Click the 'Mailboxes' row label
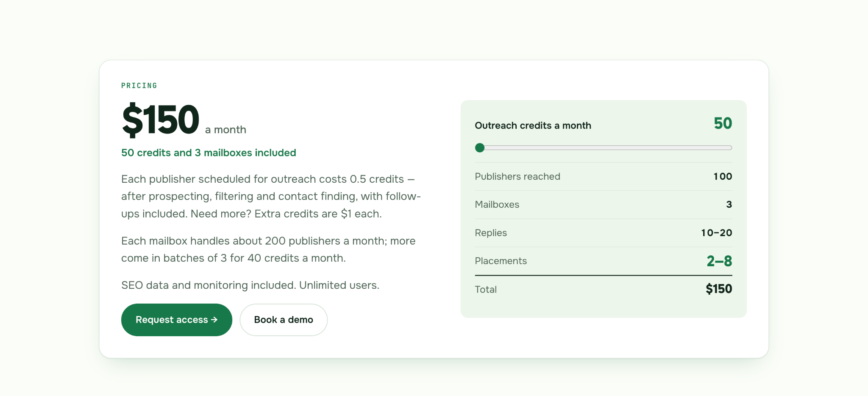The image size is (868, 396). [x=497, y=204]
